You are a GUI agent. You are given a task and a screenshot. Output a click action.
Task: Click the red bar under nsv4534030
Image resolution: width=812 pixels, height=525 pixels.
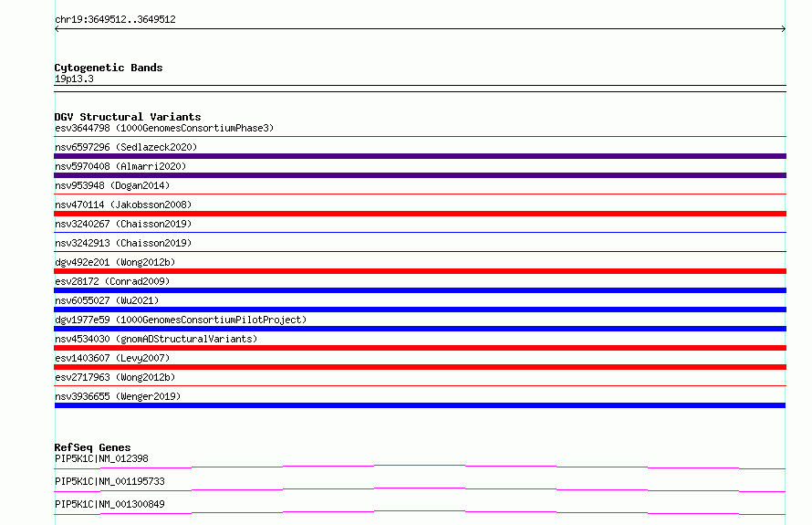point(420,348)
